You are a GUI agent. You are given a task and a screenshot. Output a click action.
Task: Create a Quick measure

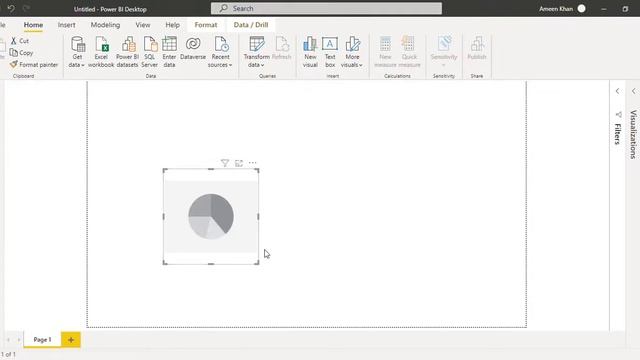(409, 52)
